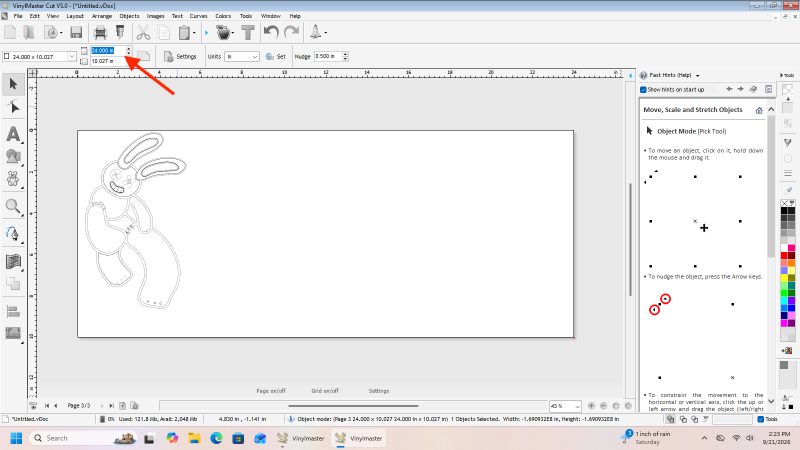Viewport: 800px width, 450px height.
Task: Click the Set units button
Action: (276, 57)
